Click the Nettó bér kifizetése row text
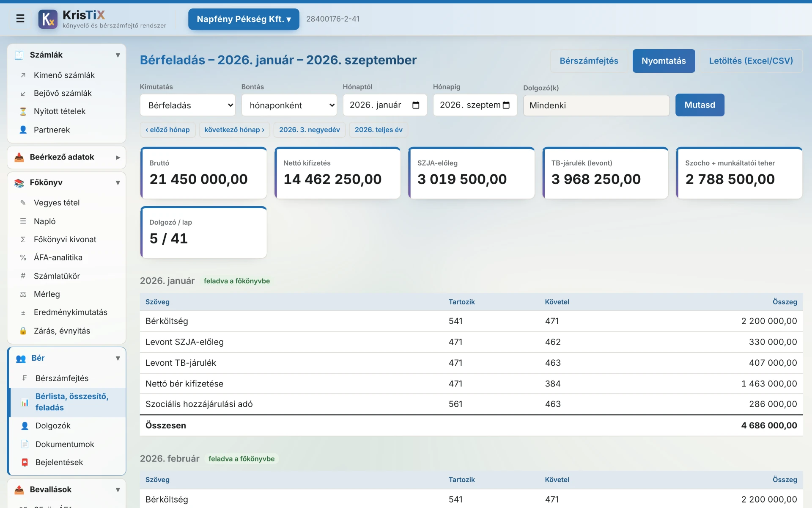812x508 pixels. tap(184, 384)
